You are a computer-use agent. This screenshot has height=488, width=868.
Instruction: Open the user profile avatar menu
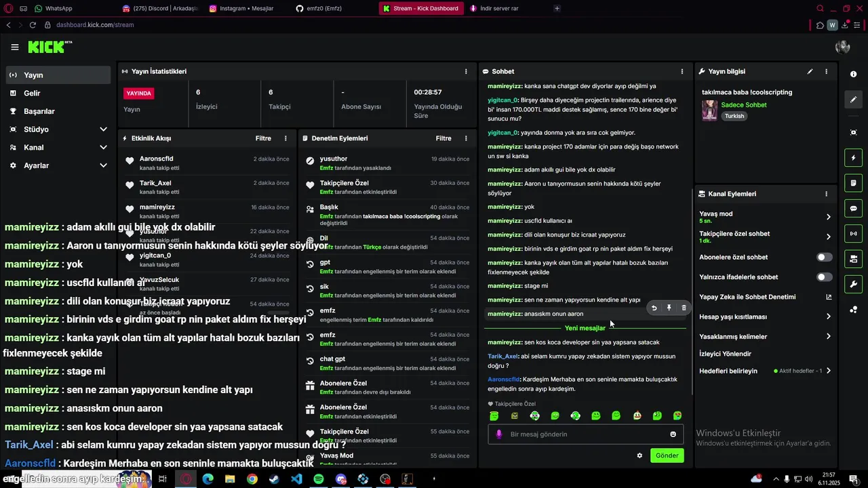(843, 47)
